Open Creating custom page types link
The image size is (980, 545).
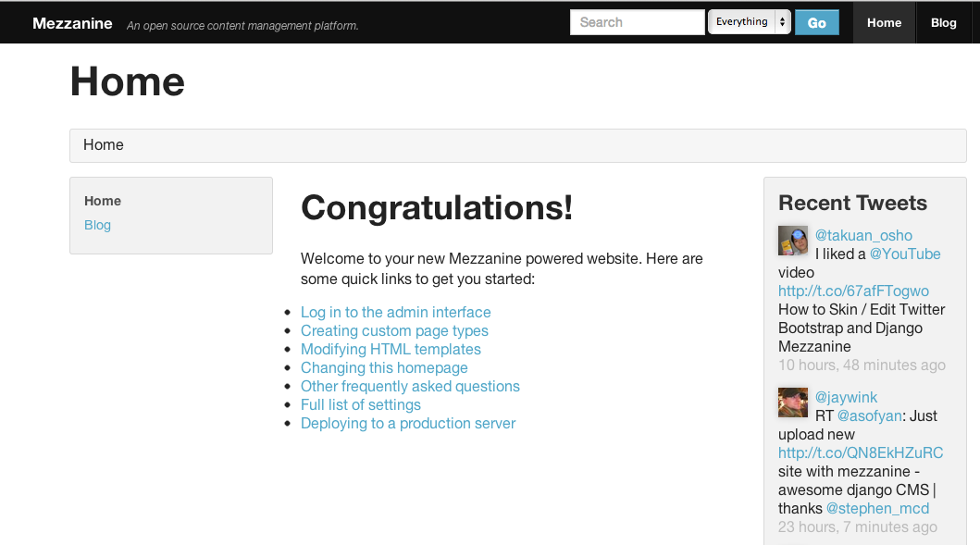tap(394, 331)
